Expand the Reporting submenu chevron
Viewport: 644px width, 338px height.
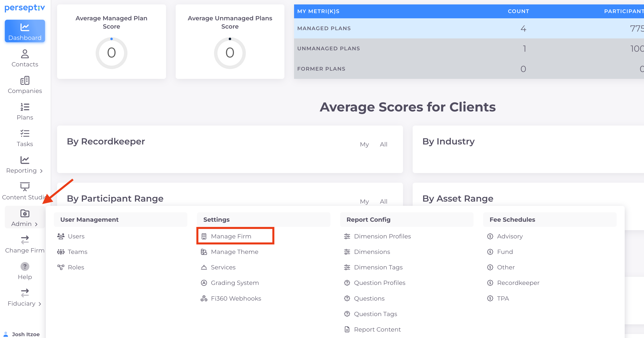click(x=41, y=171)
